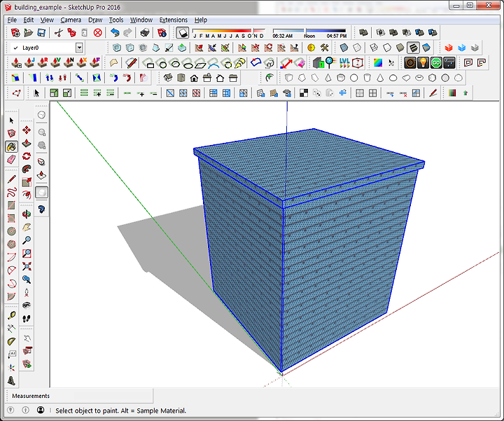The width and height of the screenshot is (504, 421).
Task: Click the Undo arrow in toolbar
Action: point(115,32)
